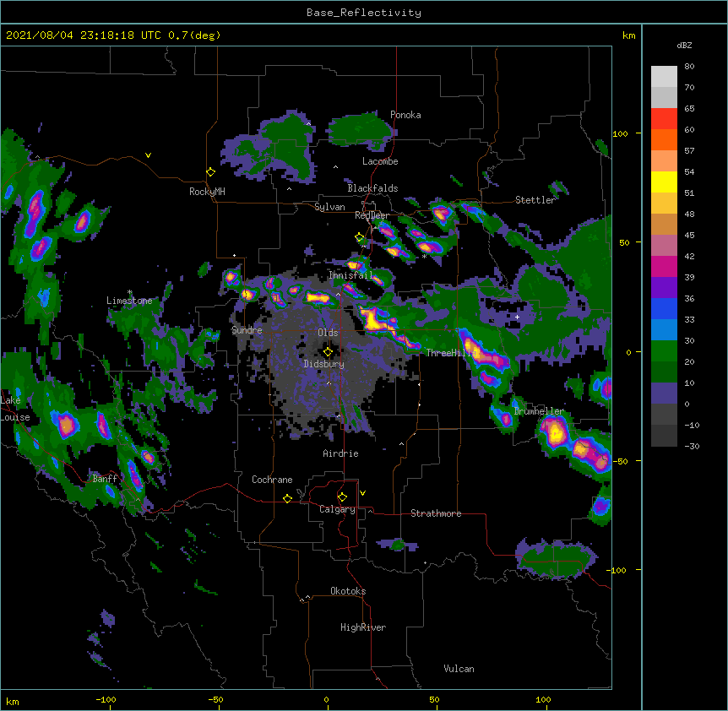Click the Vulcan city label
Viewport: 728px width, 711px height.
point(459,669)
